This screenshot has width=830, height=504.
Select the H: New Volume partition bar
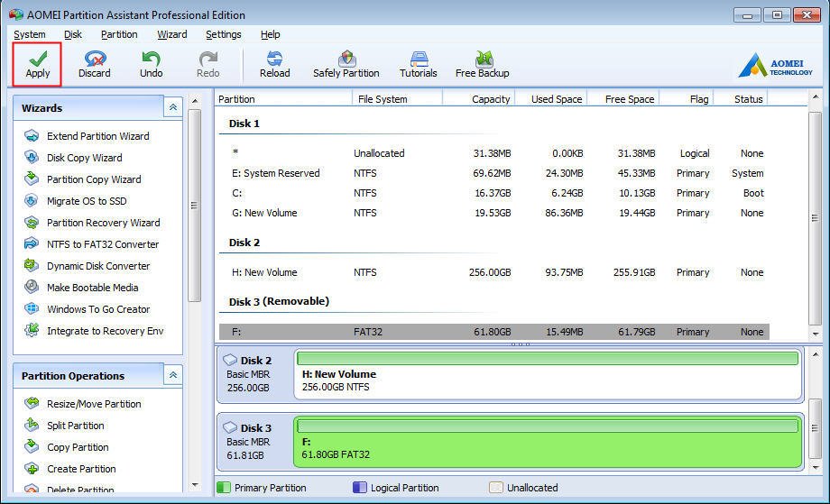coord(548,375)
